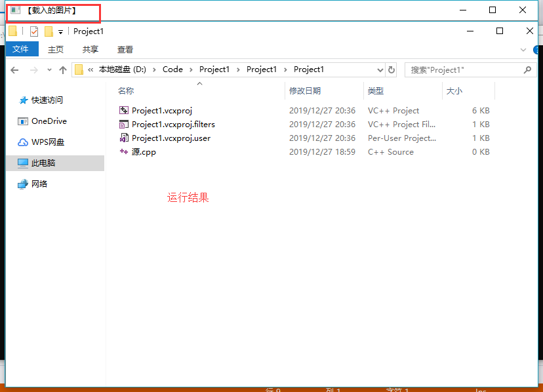Screen dimensions: 543x392
Task: Click the search magnifier icon
Action: pos(527,70)
